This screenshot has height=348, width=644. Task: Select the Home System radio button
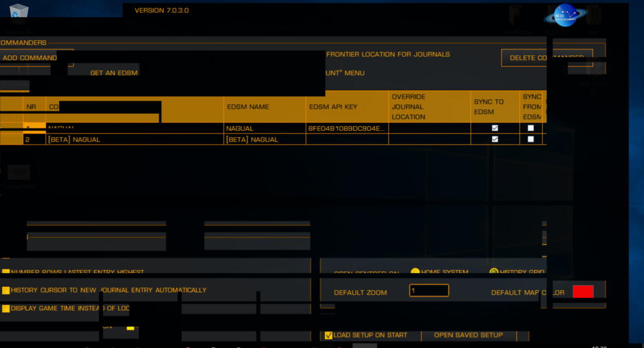point(415,272)
